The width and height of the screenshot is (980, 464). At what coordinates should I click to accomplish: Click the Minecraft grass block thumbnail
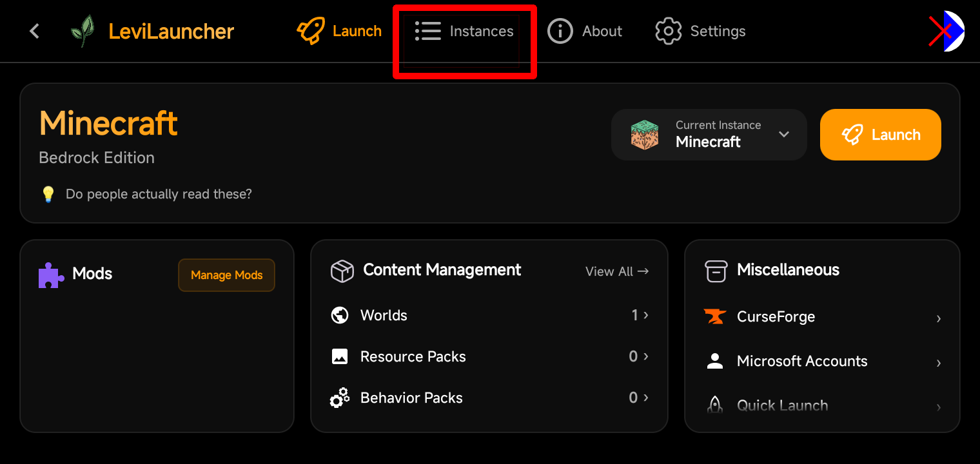pyautogui.click(x=645, y=135)
